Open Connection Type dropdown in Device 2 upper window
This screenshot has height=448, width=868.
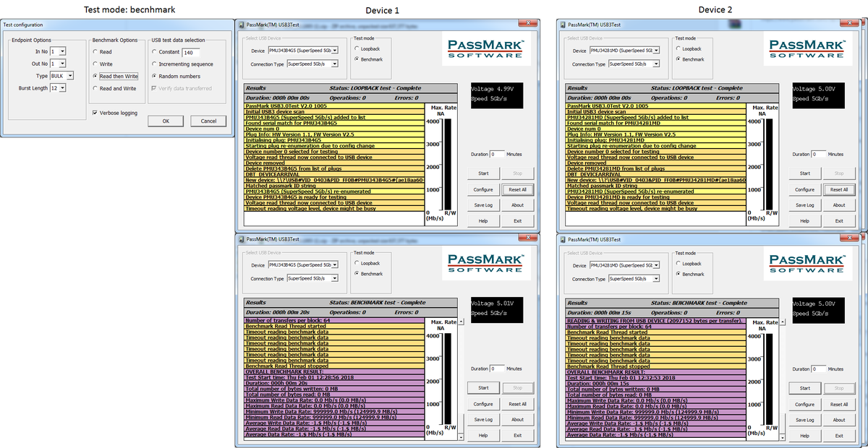click(657, 64)
